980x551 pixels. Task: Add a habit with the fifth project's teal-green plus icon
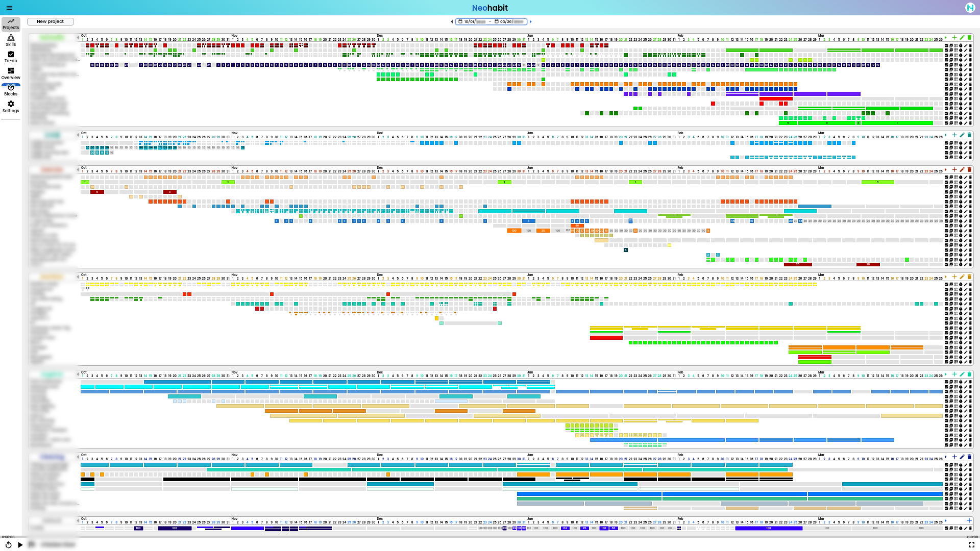pos(954,374)
